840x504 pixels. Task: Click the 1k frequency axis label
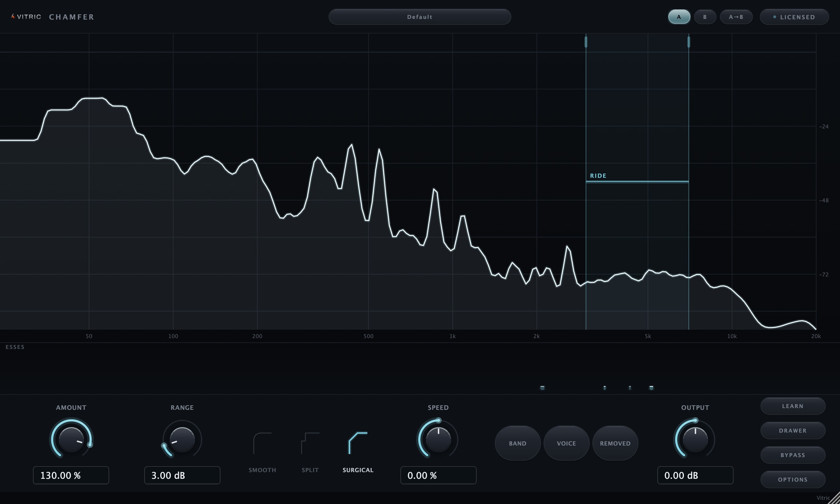pyautogui.click(x=453, y=336)
